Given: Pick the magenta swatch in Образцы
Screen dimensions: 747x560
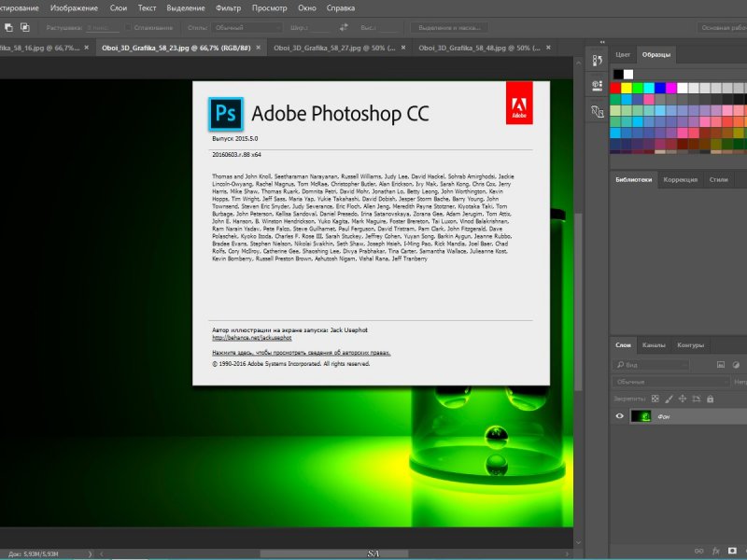Looking at the screenshot, I should [x=671, y=88].
